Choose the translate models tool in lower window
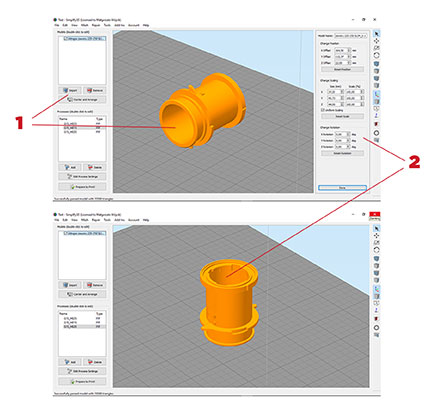 click(x=376, y=235)
